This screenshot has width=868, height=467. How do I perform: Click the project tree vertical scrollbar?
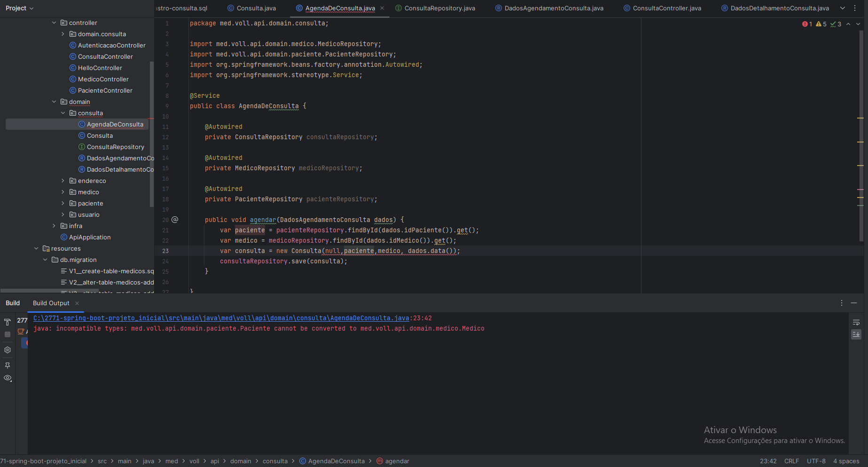(151, 134)
